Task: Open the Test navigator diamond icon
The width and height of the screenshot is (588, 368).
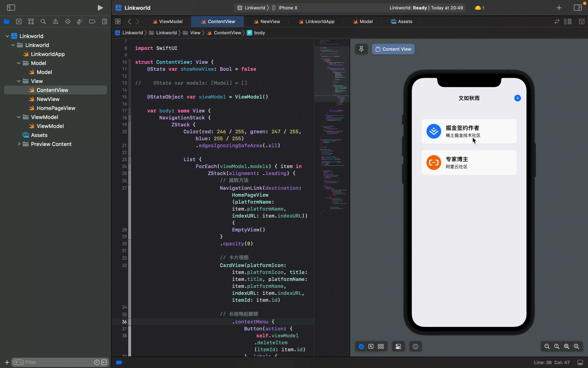Action: [68, 22]
